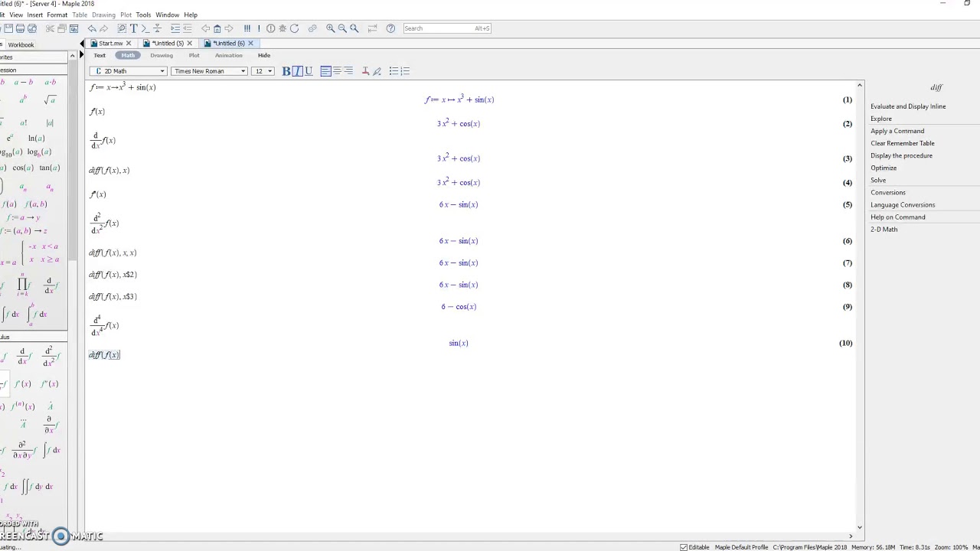The image size is (980, 551).
Task: Insert double integral template from palette
Action: click(37, 486)
